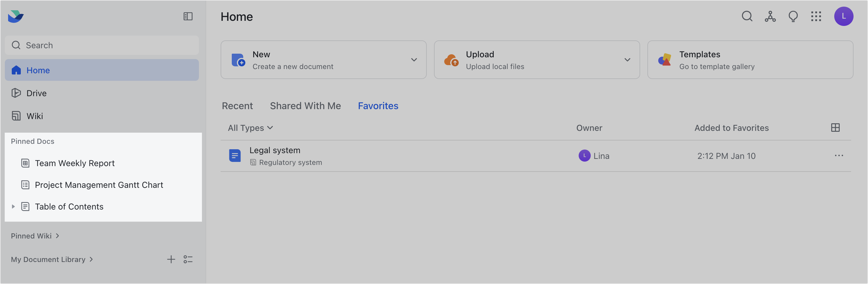Screen dimensions: 868x284
Task: Expand the Upload dropdown arrow
Action: click(x=627, y=60)
